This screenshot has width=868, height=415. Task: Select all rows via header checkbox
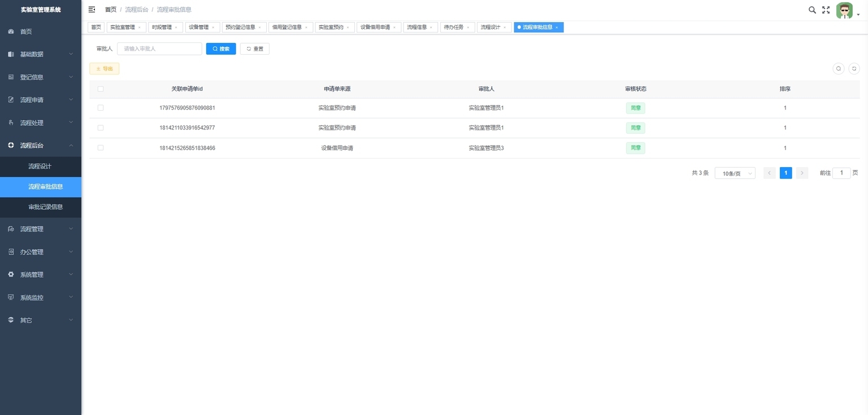pyautogui.click(x=101, y=89)
